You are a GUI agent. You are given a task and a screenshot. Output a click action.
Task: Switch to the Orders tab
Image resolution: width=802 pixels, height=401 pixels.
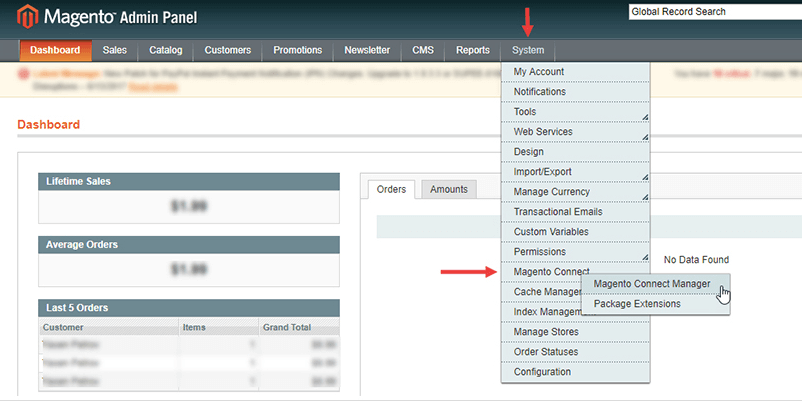click(x=391, y=189)
